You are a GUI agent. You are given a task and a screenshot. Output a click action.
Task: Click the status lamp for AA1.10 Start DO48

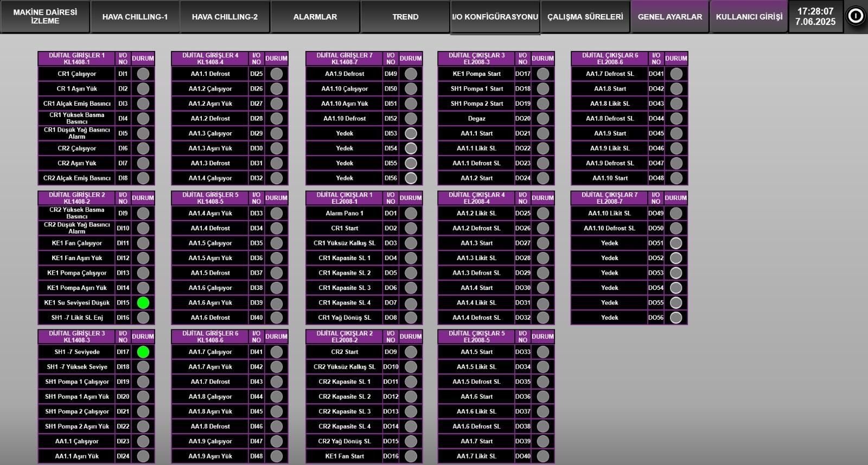pos(676,178)
